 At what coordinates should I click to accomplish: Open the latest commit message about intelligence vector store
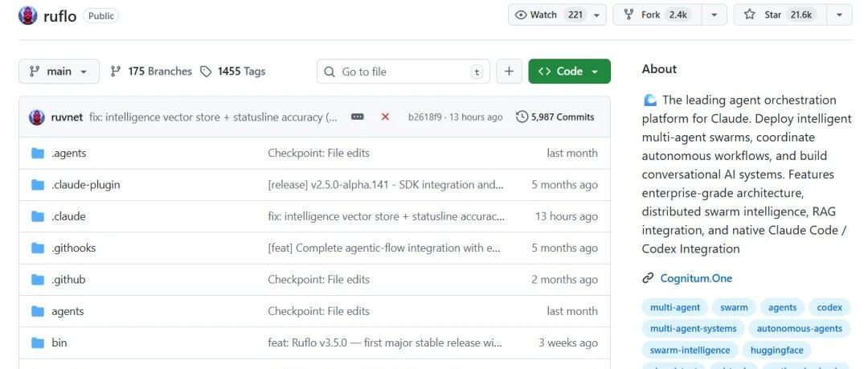click(x=213, y=117)
